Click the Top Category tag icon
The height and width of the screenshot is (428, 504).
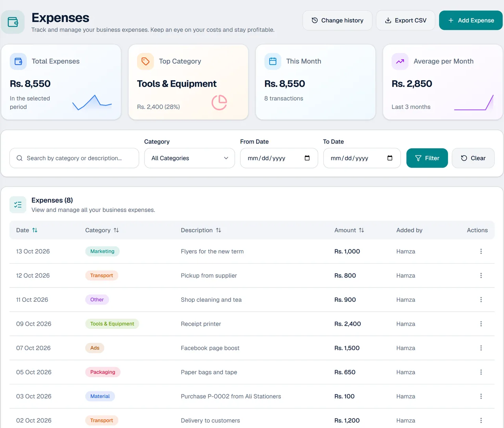click(x=145, y=61)
